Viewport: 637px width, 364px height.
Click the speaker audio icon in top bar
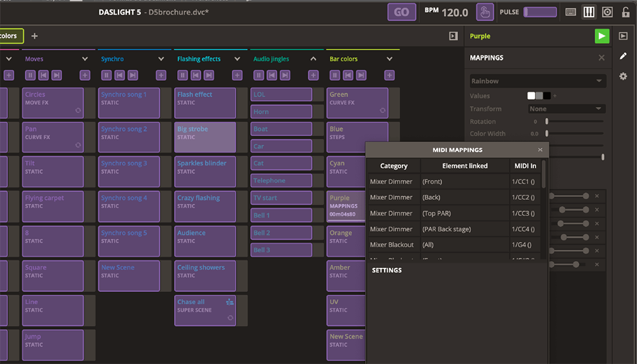[x=607, y=12]
